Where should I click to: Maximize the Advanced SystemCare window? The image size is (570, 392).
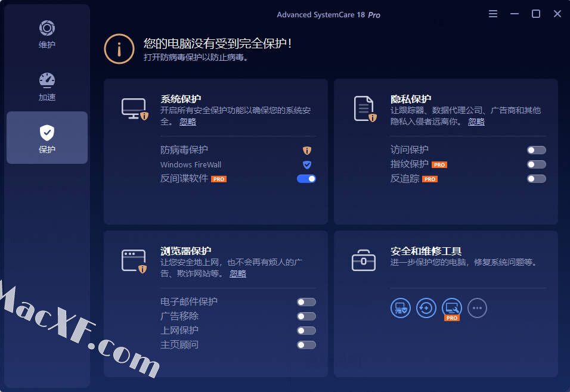pos(536,14)
